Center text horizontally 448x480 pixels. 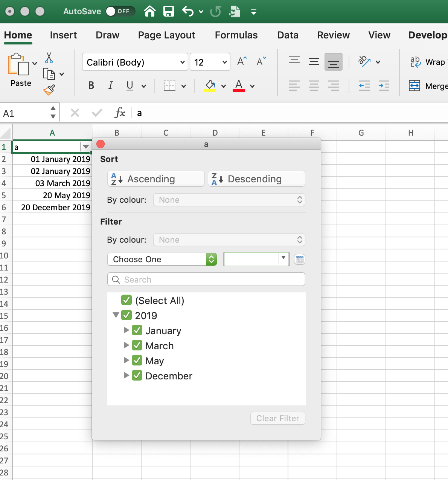click(x=314, y=86)
